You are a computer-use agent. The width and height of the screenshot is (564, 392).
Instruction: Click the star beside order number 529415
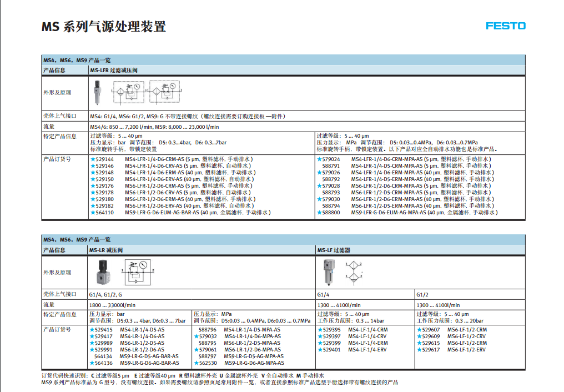[x=92, y=329]
